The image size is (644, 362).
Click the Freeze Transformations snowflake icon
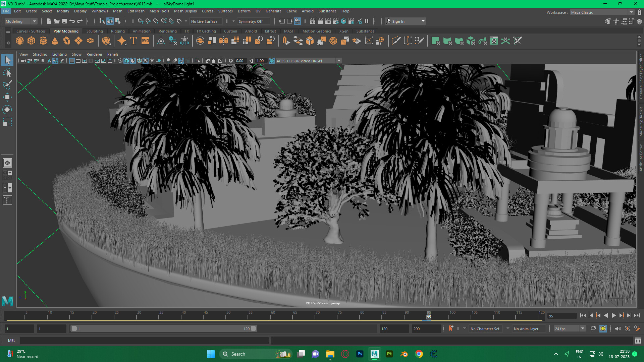(184, 41)
